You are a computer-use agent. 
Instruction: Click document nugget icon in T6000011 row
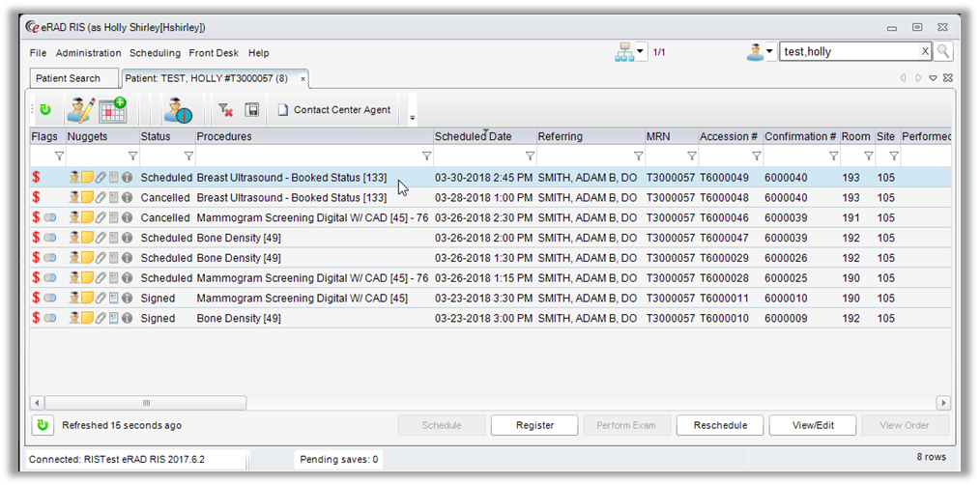[x=114, y=299]
